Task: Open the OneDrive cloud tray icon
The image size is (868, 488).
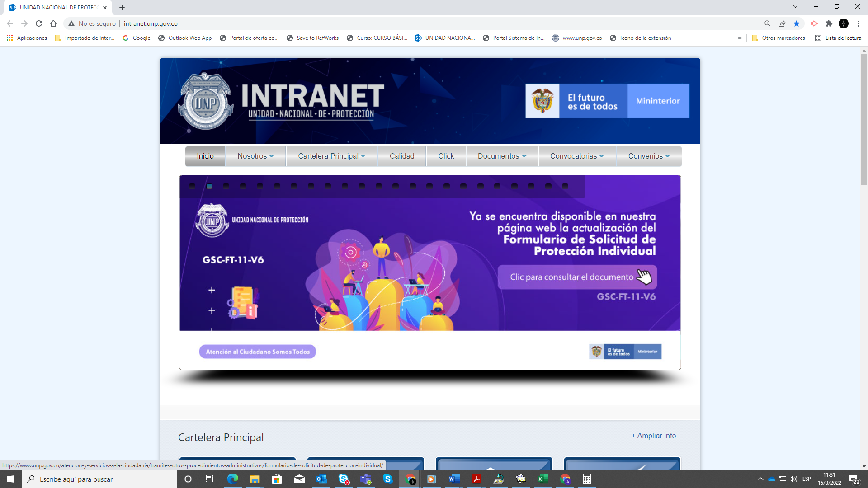Action: (x=772, y=479)
